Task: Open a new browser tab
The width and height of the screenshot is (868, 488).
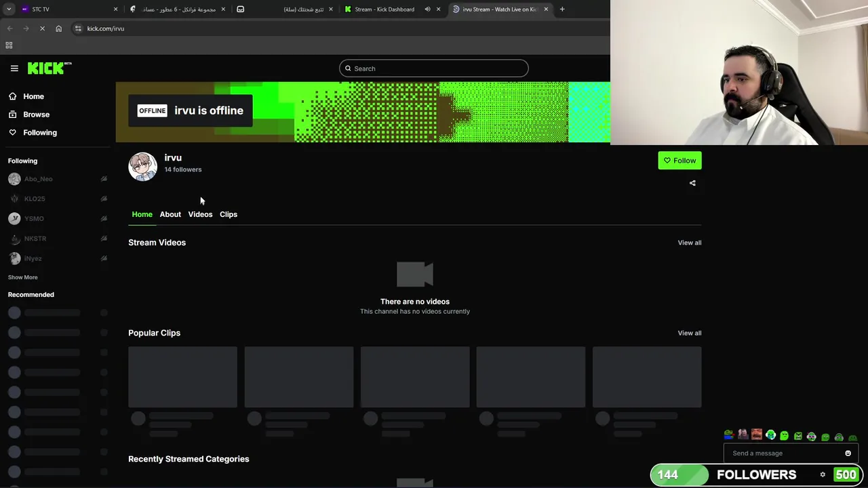Action: point(562,9)
